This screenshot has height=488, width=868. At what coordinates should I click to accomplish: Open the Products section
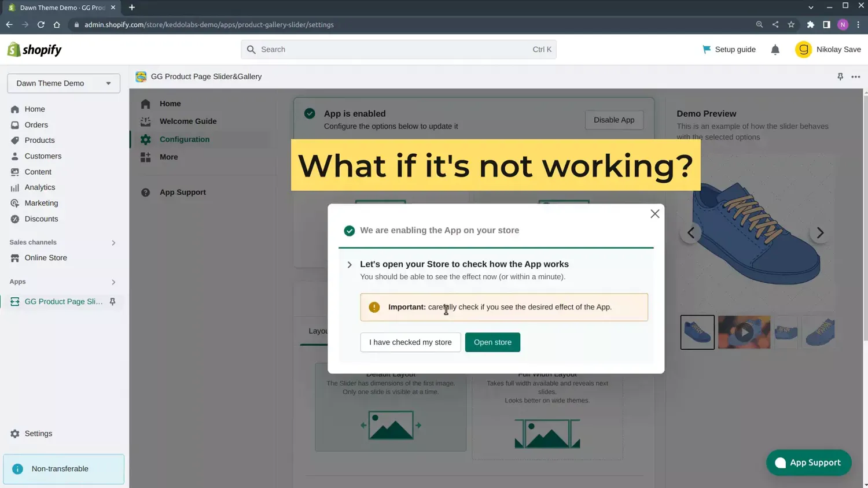click(x=40, y=140)
